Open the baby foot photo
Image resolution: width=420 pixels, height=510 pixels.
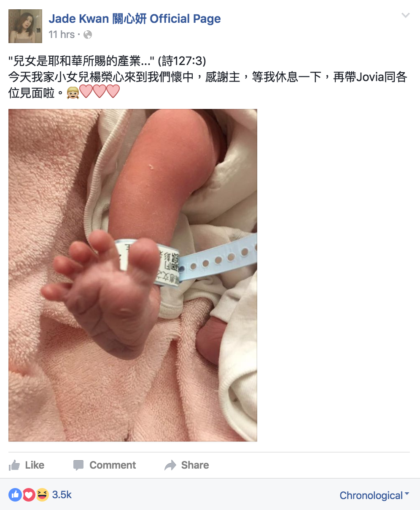(133, 275)
